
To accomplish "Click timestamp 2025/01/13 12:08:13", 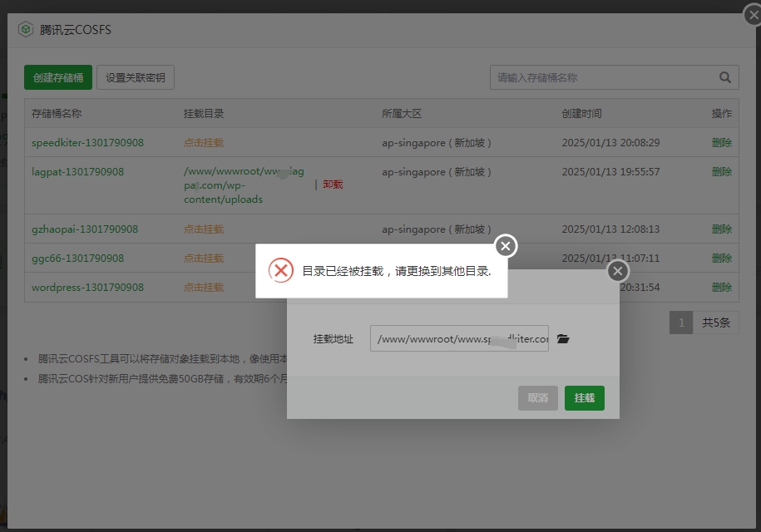I will click(610, 229).
